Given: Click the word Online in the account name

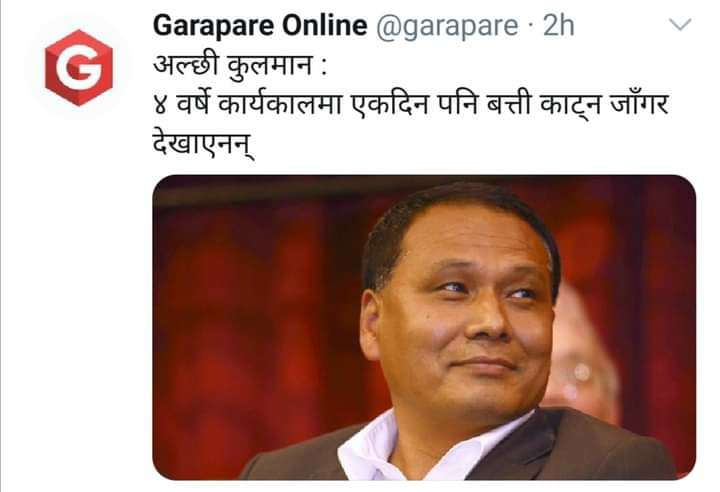Looking at the screenshot, I should coord(325,25).
